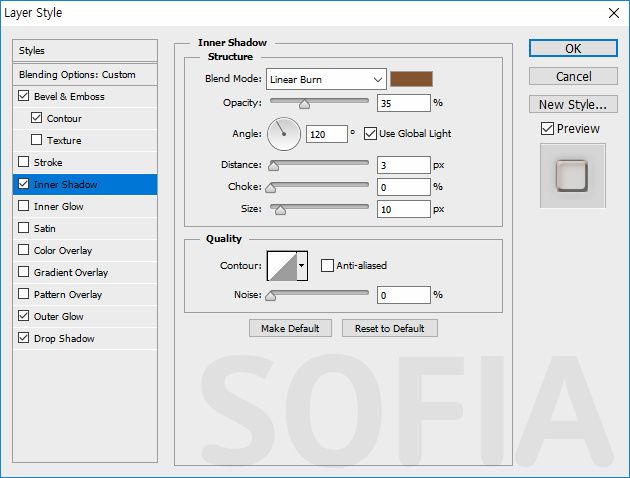
Task: Open the Styles section
Action: pos(85,51)
